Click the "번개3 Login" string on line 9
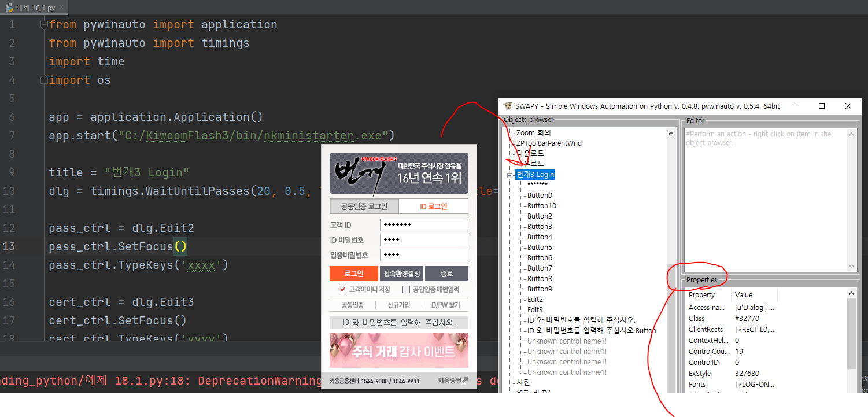 [147, 173]
